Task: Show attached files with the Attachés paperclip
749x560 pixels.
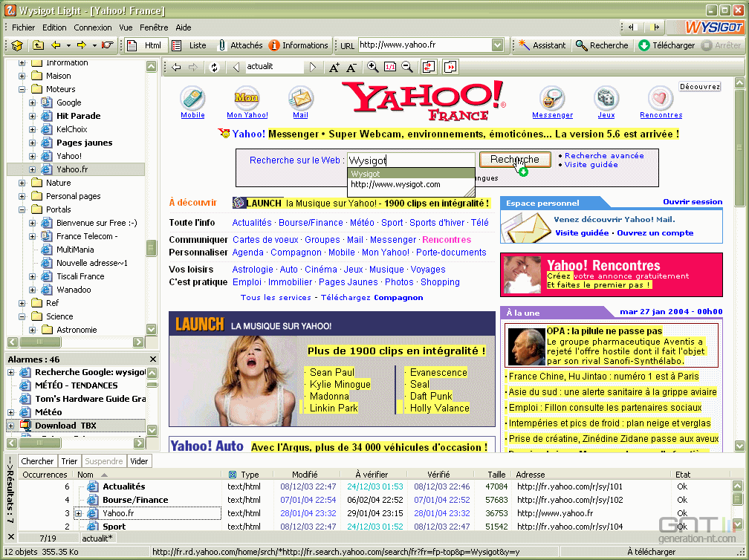Action: (x=221, y=45)
